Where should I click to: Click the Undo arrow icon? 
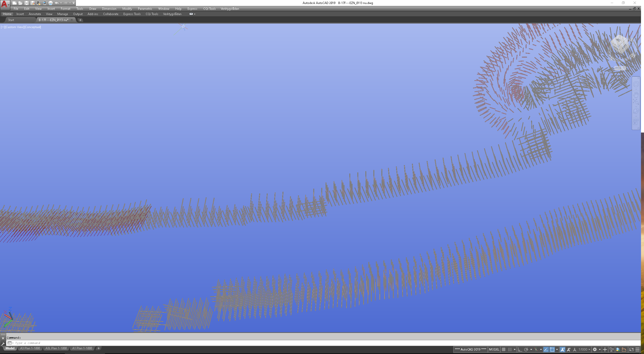(x=57, y=3)
